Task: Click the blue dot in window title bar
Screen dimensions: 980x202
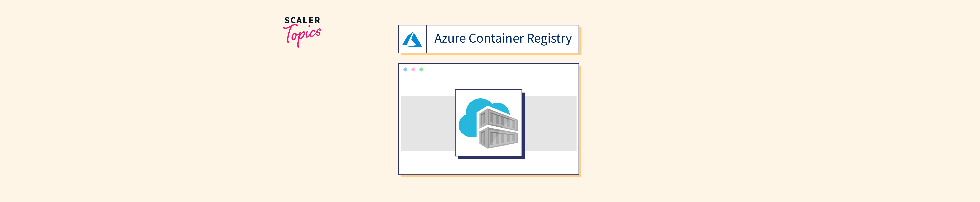Action: [x=405, y=69]
